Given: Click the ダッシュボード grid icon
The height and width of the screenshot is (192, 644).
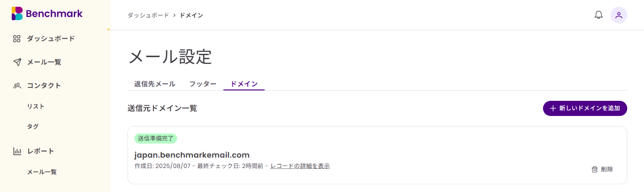Looking at the screenshot, I should (x=17, y=39).
